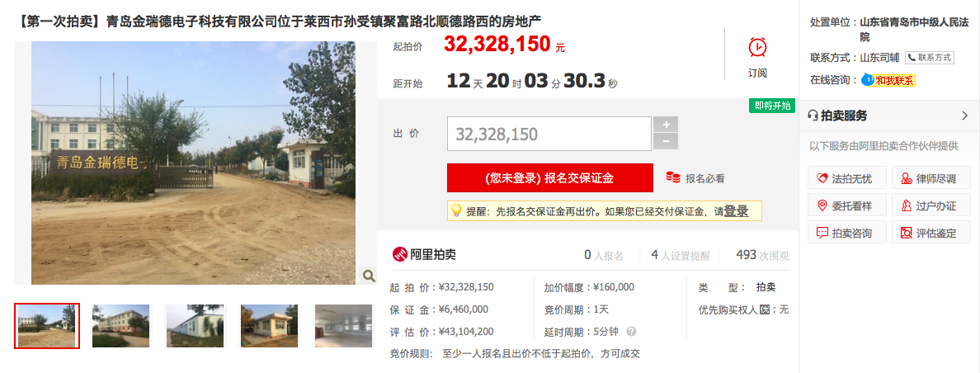Click the 延时周期 help question mark
Screen dimensions: 980x373
pyautogui.click(x=631, y=332)
